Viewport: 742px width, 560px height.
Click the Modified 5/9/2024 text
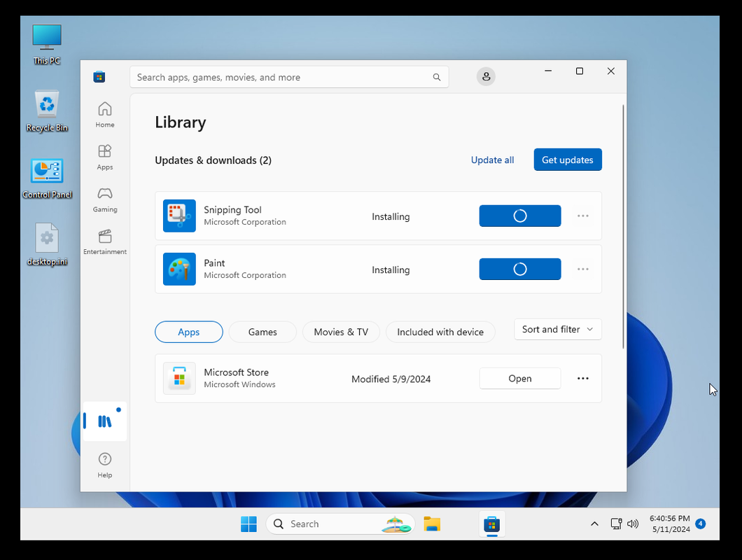click(x=391, y=379)
